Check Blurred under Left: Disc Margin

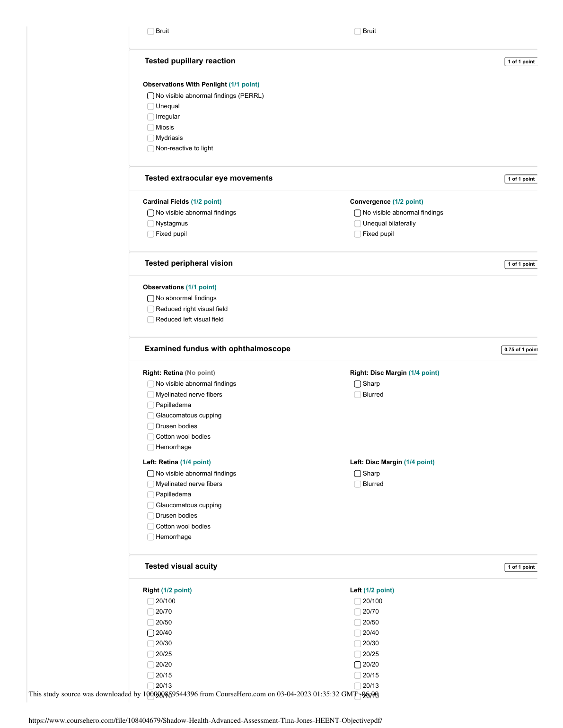pyautogui.click(x=358, y=484)
